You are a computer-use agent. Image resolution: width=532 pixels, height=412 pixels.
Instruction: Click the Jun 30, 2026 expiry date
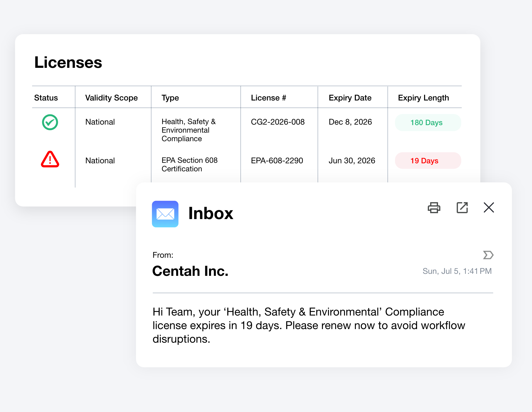pos(352,161)
